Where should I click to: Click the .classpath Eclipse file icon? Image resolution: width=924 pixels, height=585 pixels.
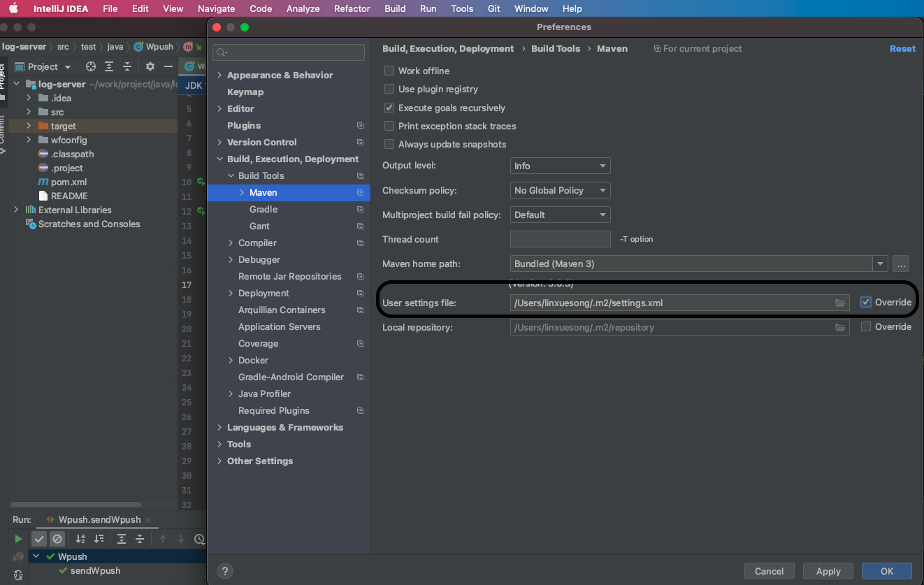[44, 154]
